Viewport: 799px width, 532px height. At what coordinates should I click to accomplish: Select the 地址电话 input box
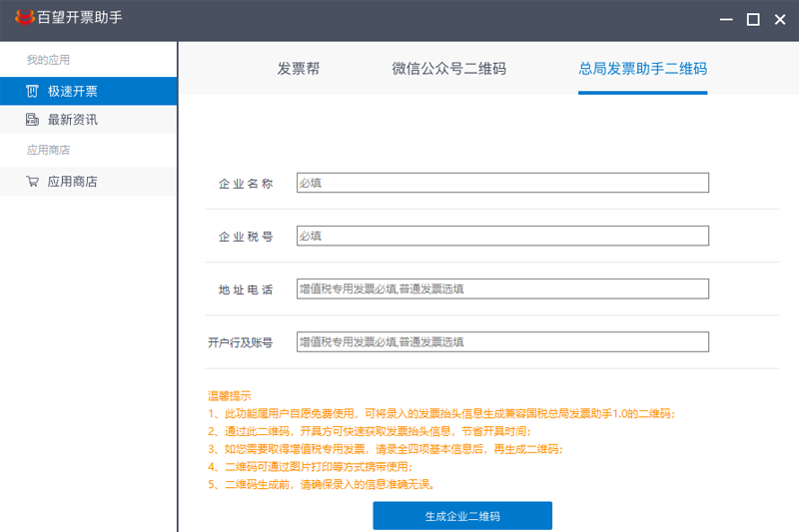[502, 288]
